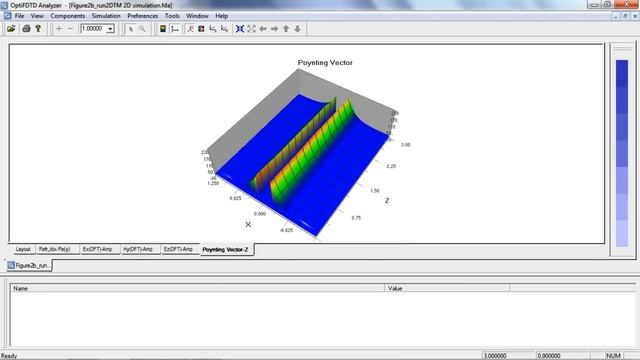The image size is (640, 360).
Task: Zoom out with the minus icon
Action: coord(70,29)
